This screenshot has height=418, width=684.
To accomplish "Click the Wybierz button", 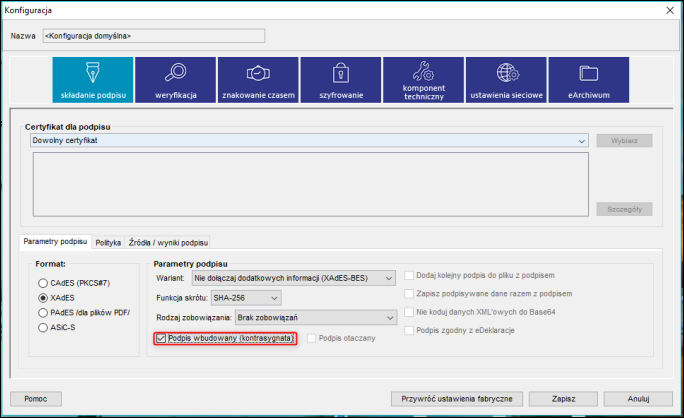I will [624, 140].
